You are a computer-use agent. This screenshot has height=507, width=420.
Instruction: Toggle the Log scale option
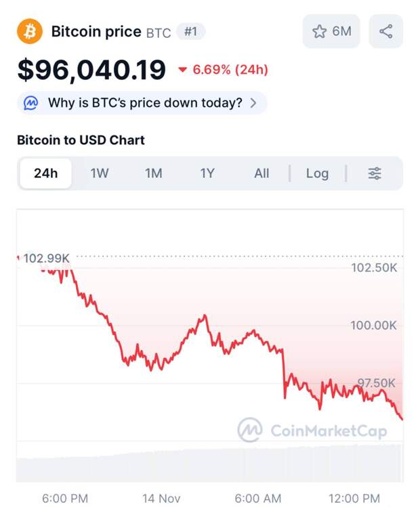click(317, 173)
